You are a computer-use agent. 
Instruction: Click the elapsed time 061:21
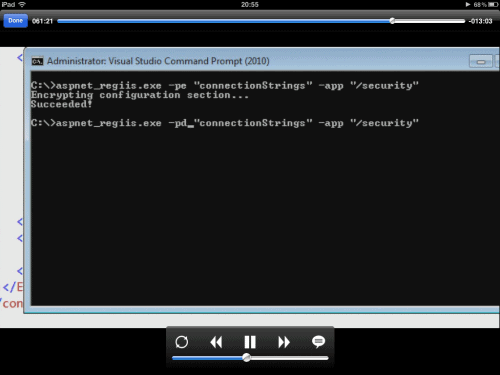[43, 21]
